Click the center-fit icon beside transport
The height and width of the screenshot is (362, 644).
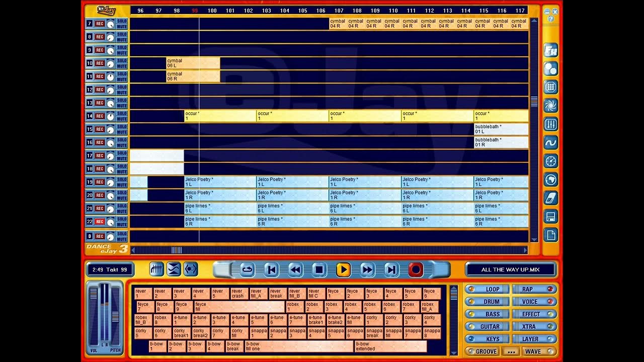pyautogui.click(x=191, y=269)
